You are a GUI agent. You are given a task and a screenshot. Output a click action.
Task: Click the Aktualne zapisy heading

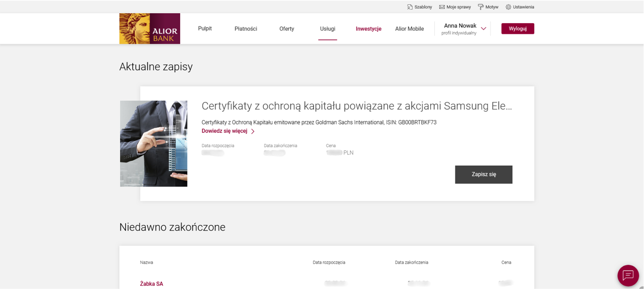[x=156, y=67]
